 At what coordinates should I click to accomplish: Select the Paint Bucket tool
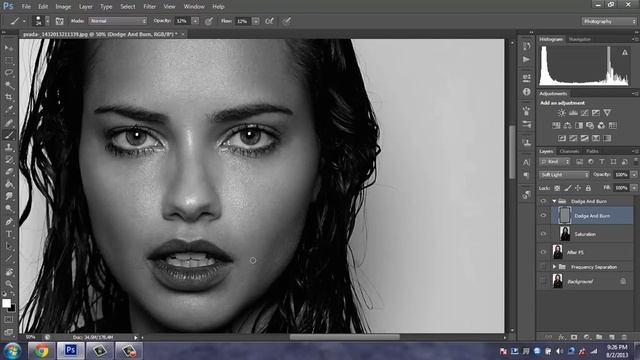[9, 184]
